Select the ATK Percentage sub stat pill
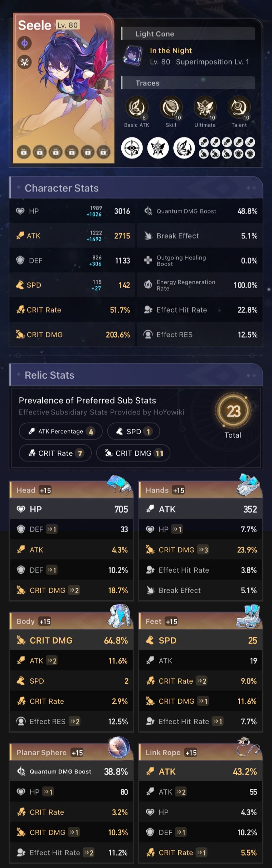Image resolution: width=272 pixels, height=868 pixels. [61, 431]
